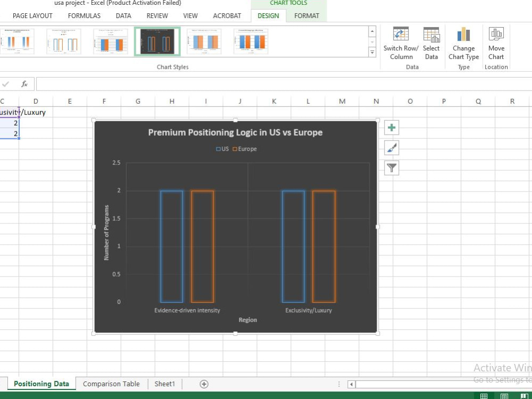
Task: Open the REVIEW ribbon tab
Action: 157,15
